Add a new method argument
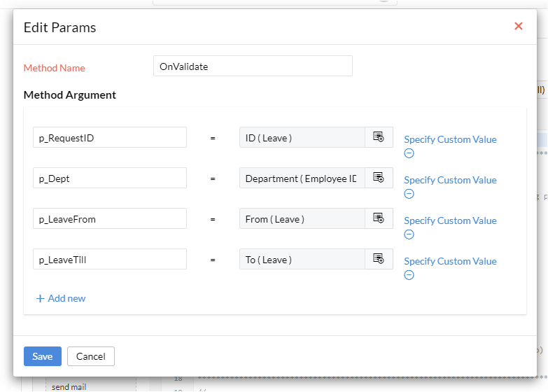The image size is (548, 392). pos(61,298)
